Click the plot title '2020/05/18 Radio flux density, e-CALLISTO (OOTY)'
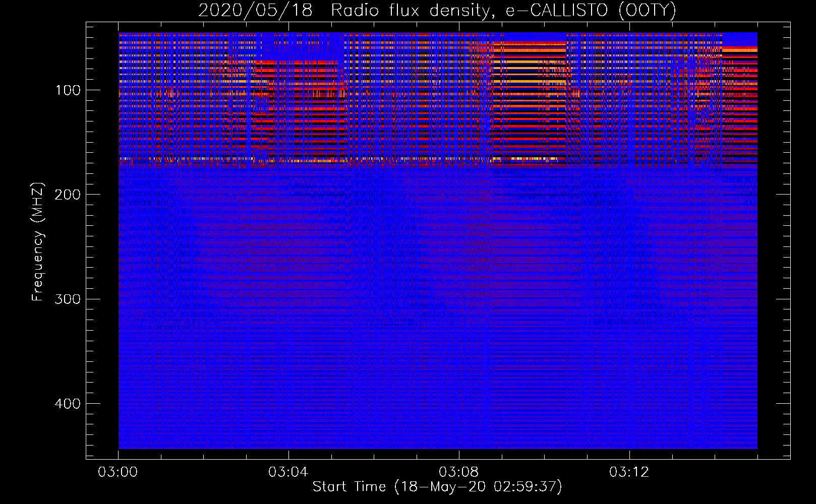This screenshot has width=816, height=504. 437,10
